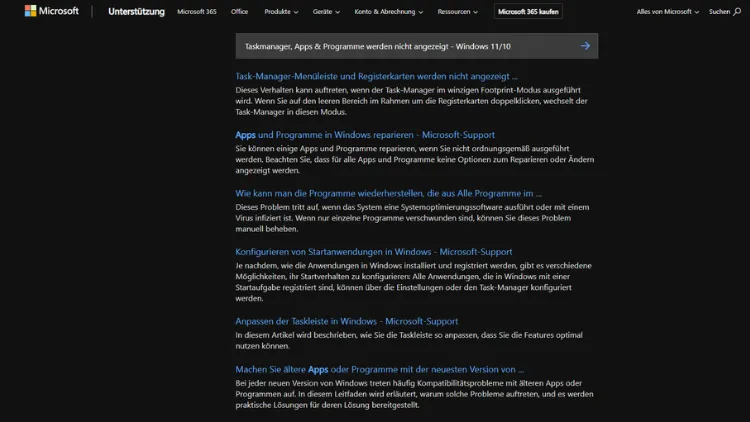Open Task-Manager-Menüleiste und Registerkarten result
750x422 pixels.
pos(376,76)
